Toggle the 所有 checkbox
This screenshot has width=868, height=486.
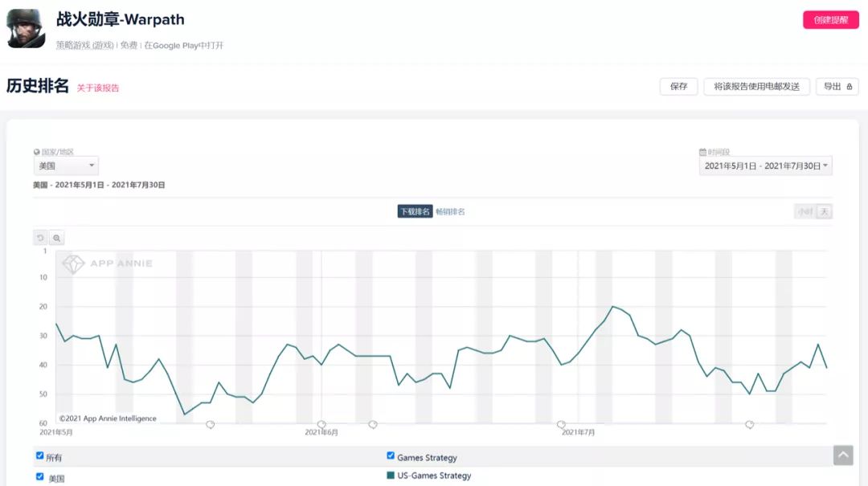(x=40, y=455)
